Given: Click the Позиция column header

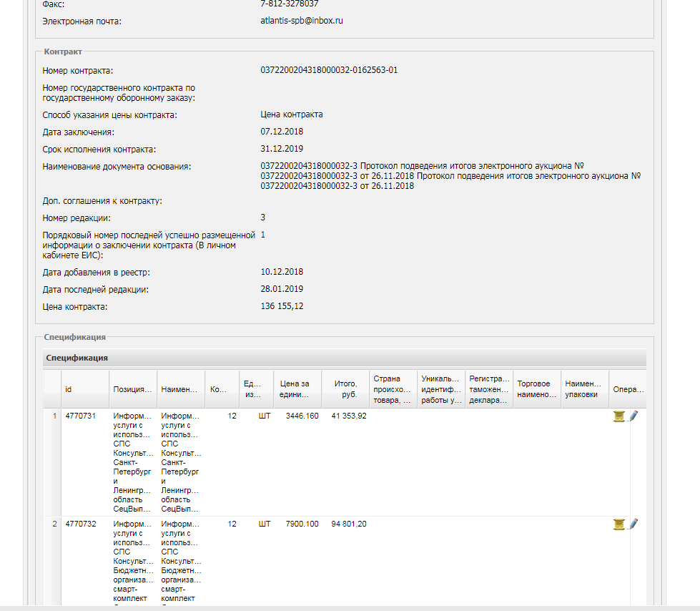Looking at the screenshot, I should point(132,389).
